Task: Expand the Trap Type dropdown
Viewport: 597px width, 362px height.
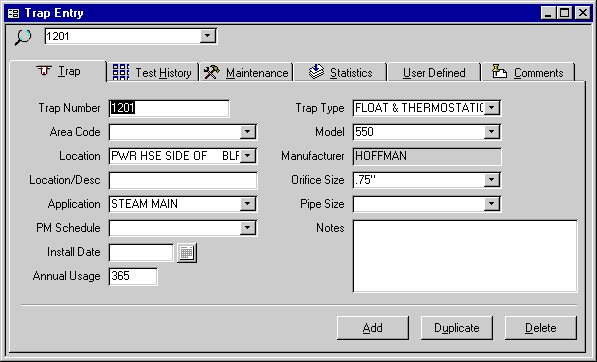Action: click(x=492, y=108)
